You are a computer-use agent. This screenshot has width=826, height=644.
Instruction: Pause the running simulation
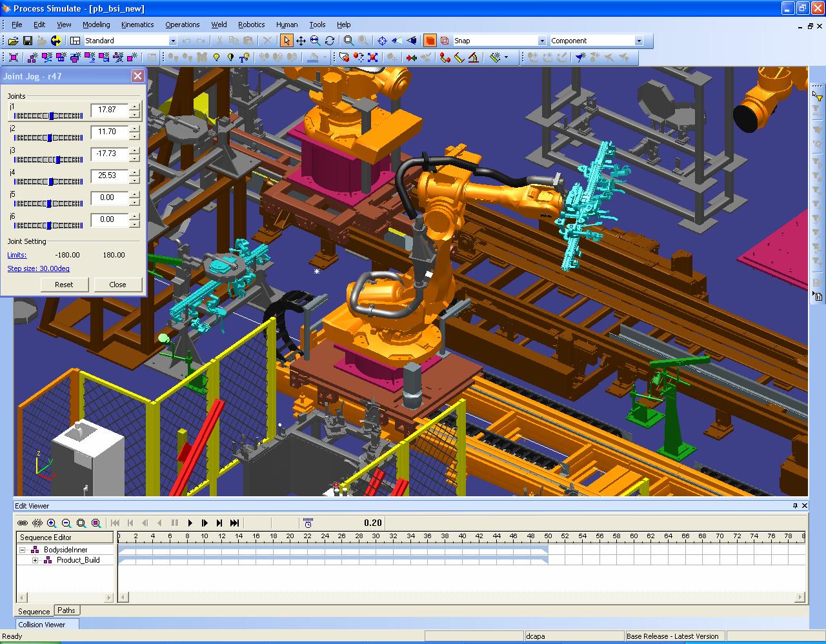click(175, 523)
